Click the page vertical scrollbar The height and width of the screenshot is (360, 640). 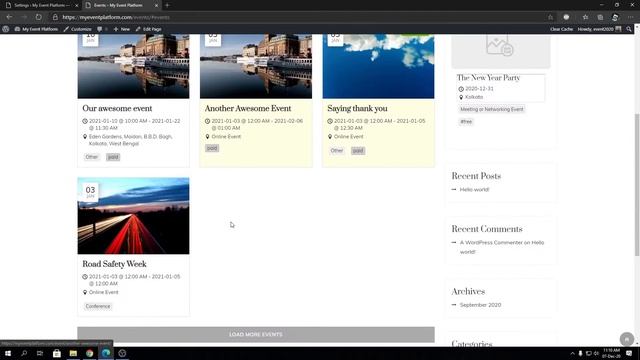(637, 184)
